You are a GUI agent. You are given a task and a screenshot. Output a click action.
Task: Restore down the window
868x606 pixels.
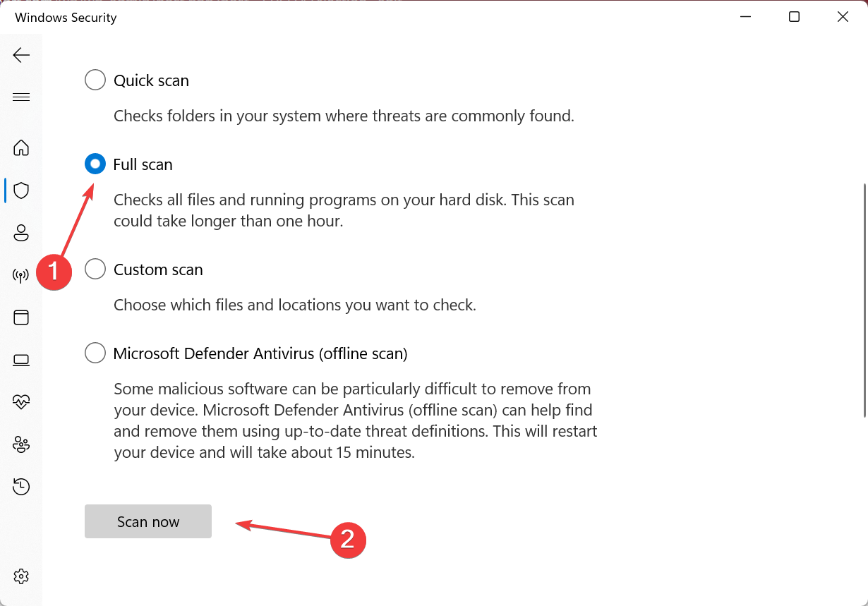click(x=793, y=16)
